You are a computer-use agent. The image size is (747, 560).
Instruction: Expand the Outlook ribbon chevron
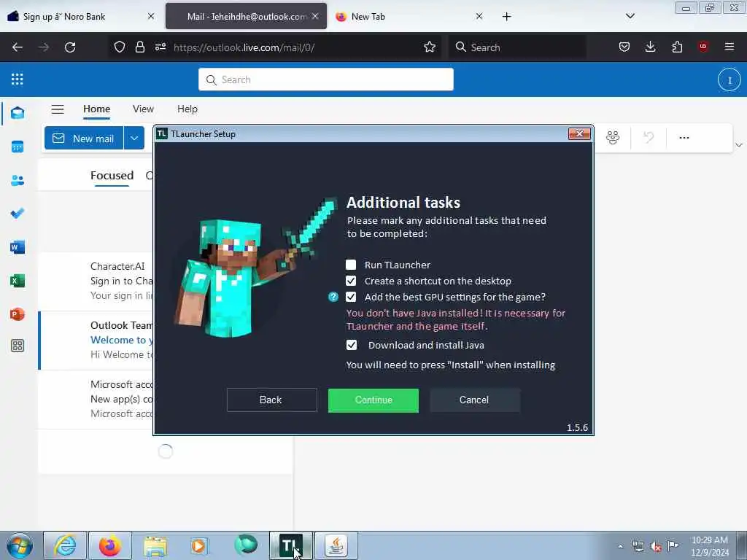coord(739,145)
